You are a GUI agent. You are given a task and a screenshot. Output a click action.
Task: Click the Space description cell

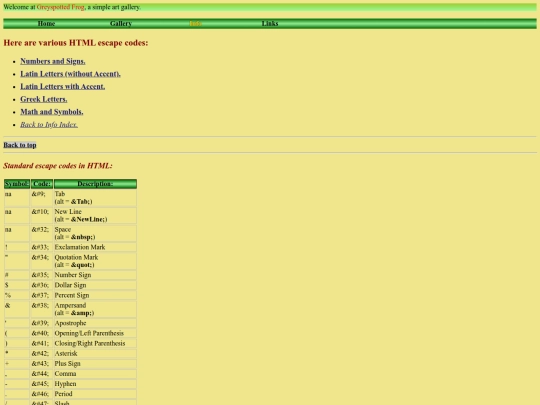(95, 233)
